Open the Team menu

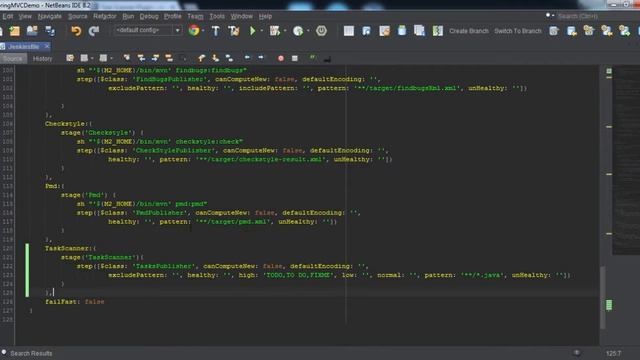[x=195, y=16]
